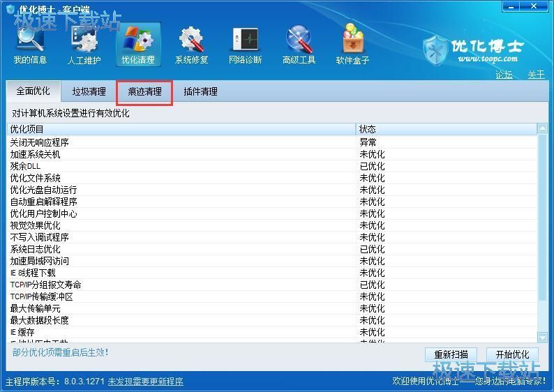Select the 最大数据段长度 row
This screenshot has width=554, height=392.
[x=271, y=320]
